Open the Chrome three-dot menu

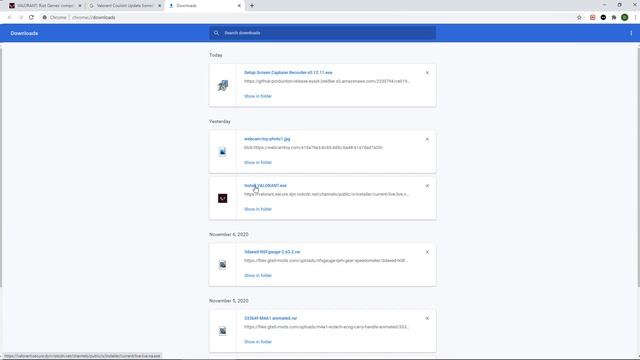tap(635, 18)
